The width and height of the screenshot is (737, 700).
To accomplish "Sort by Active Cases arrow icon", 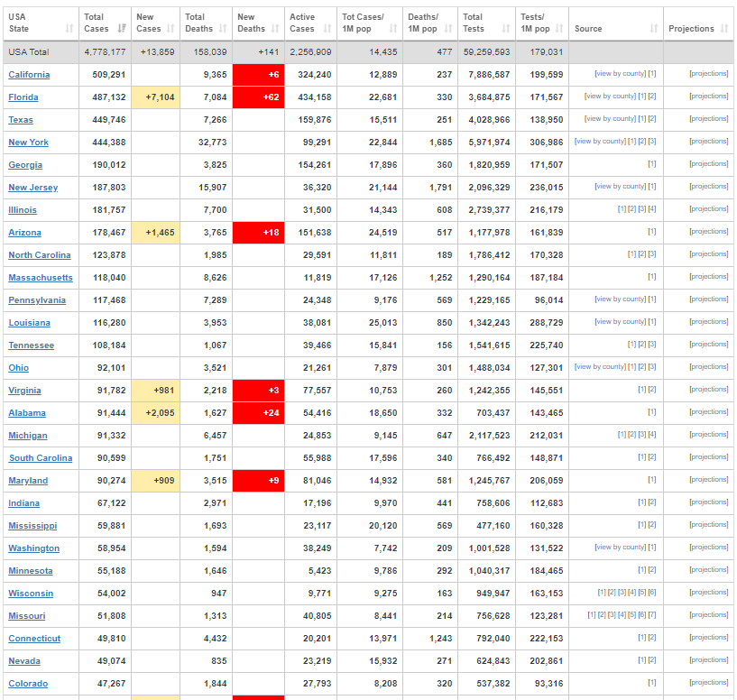I will [x=327, y=29].
